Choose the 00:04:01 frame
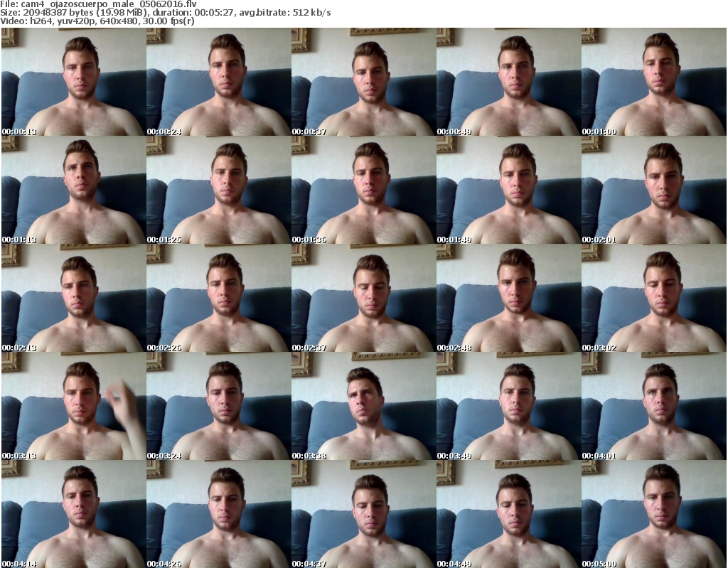 (x=654, y=407)
